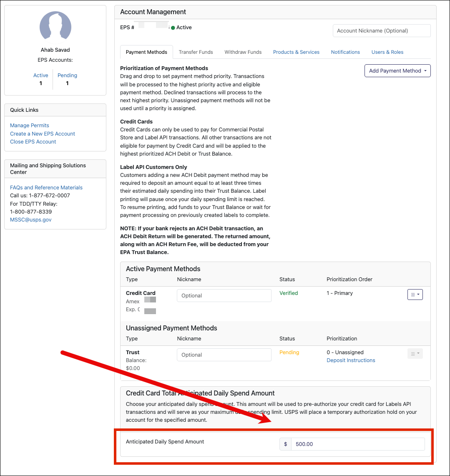Click the Anticipated Daily Spend Amount field
Screen dimensions: 450x476
[357, 444]
